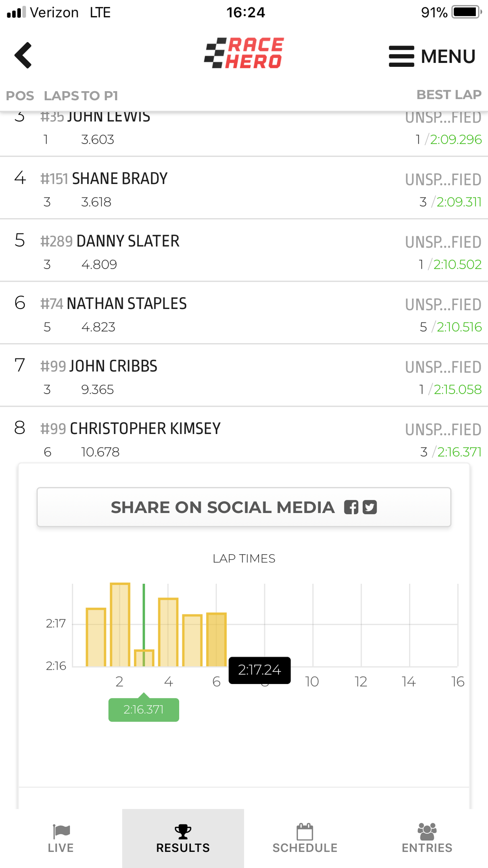This screenshot has height=868, width=488.
Task: Tap the Facebook icon on share button
Action: coord(351,507)
